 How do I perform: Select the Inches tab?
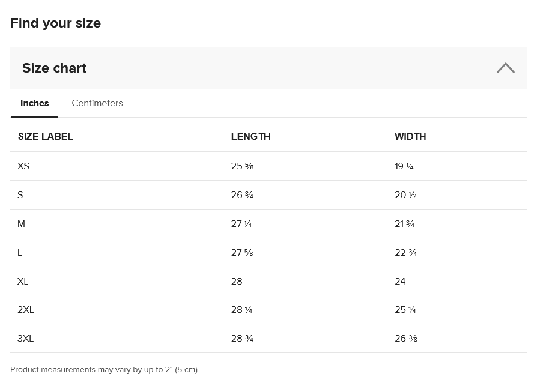point(35,103)
